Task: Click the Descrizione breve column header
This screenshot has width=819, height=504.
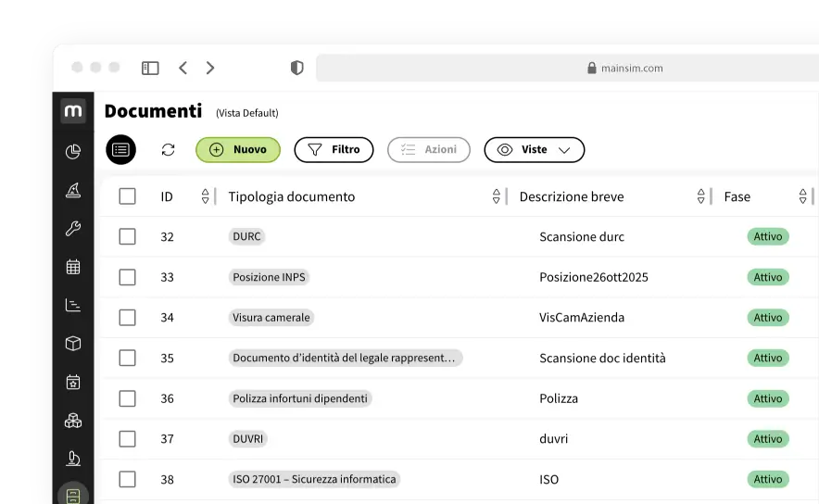Action: [572, 197]
